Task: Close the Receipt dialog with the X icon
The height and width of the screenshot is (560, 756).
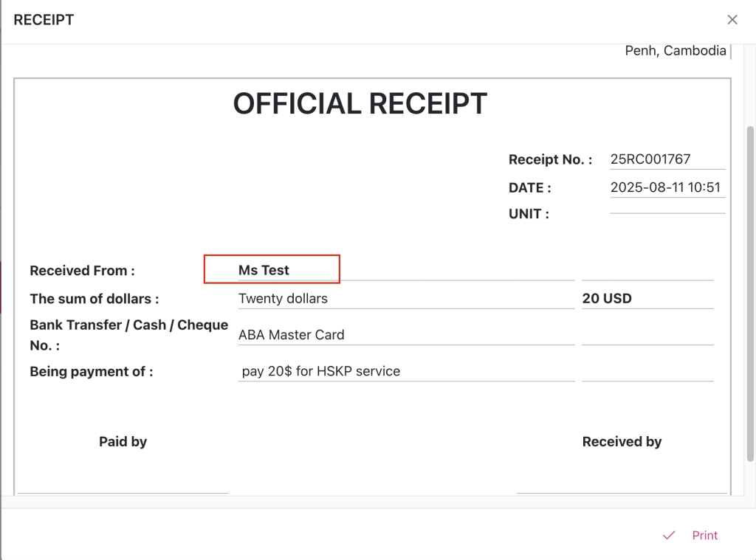Action: (732, 20)
